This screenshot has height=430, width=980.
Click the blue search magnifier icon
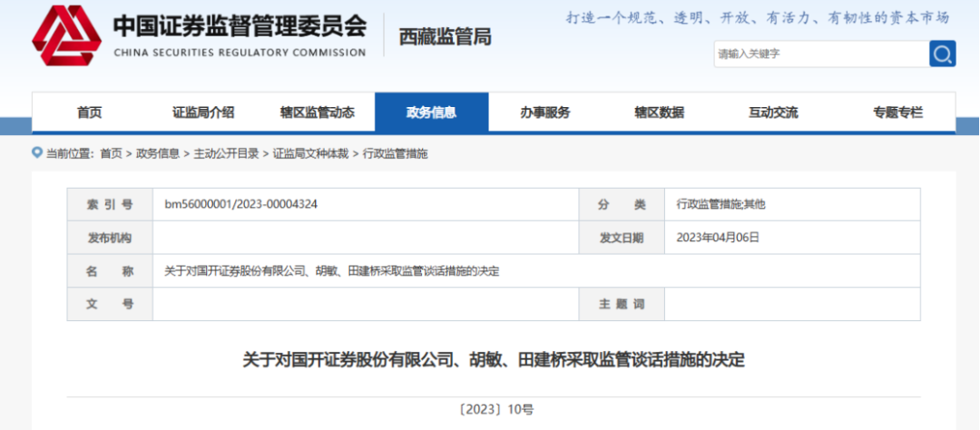click(943, 54)
